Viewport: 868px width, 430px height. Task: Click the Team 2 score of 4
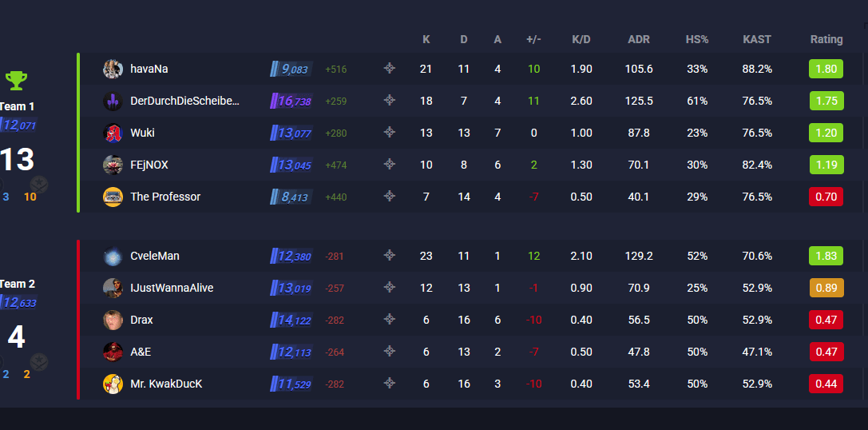16,337
